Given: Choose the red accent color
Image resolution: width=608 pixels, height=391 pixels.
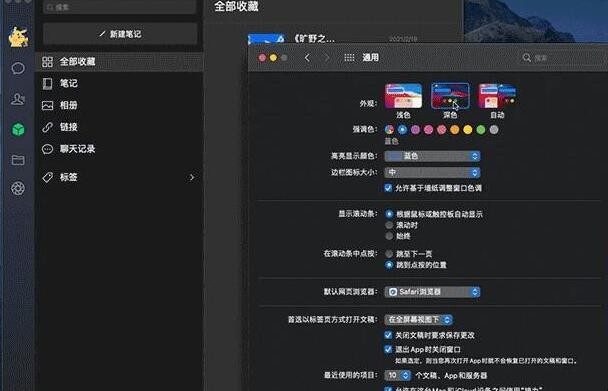Looking at the screenshot, I should click(x=442, y=130).
